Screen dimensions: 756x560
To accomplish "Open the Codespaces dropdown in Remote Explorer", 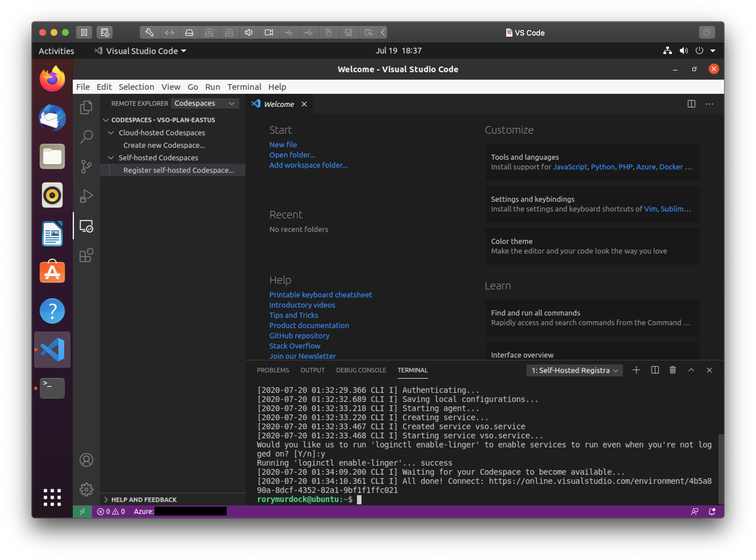I will (205, 103).
